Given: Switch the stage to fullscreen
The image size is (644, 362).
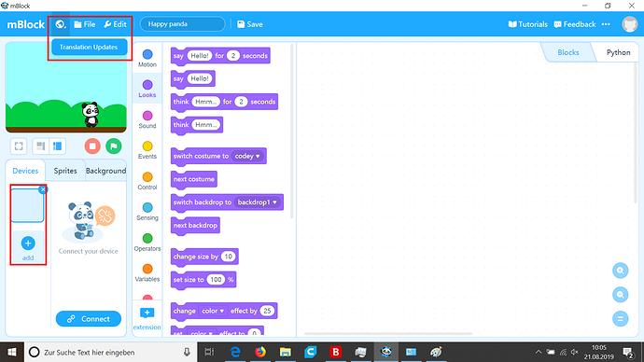Looking at the screenshot, I should [x=19, y=146].
